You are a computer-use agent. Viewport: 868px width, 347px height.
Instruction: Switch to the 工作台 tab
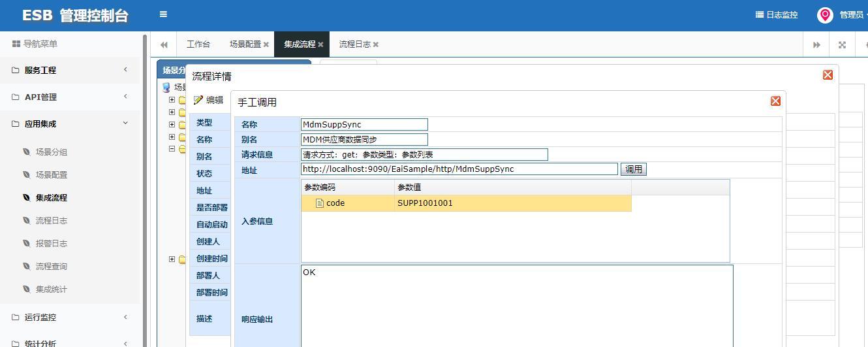[198, 44]
